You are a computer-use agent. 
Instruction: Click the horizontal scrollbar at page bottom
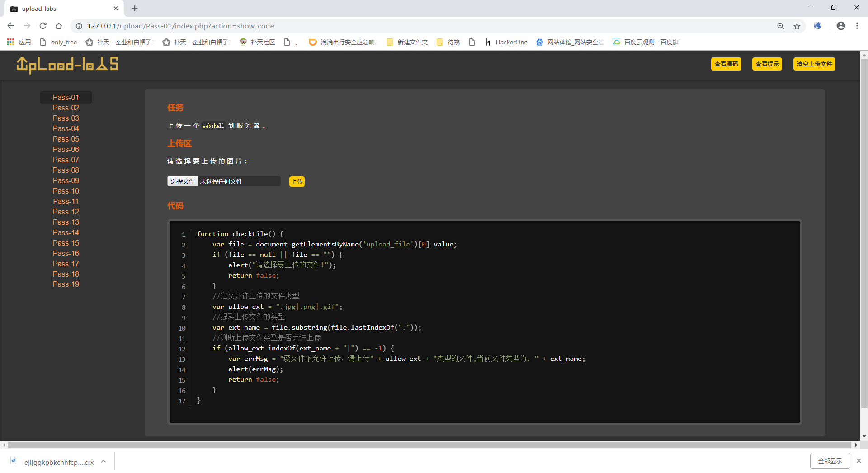coord(429,445)
